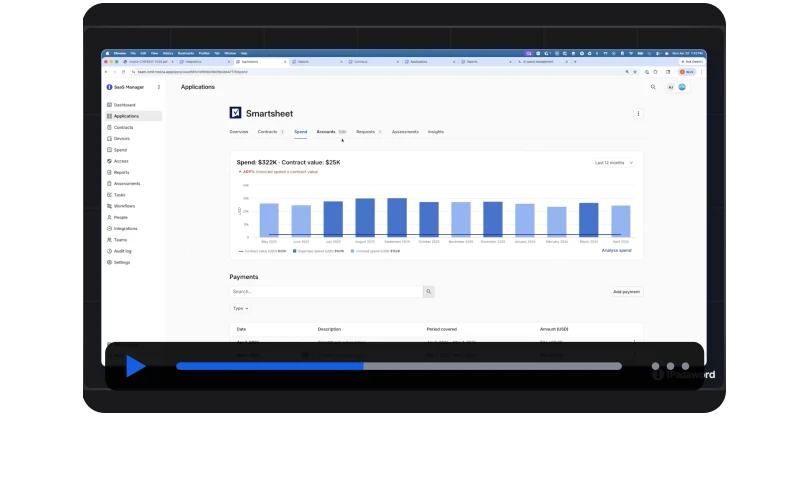Bookmark the page with the star icon
Image resolution: width=810 pixels, height=504 pixels.
[x=635, y=72]
